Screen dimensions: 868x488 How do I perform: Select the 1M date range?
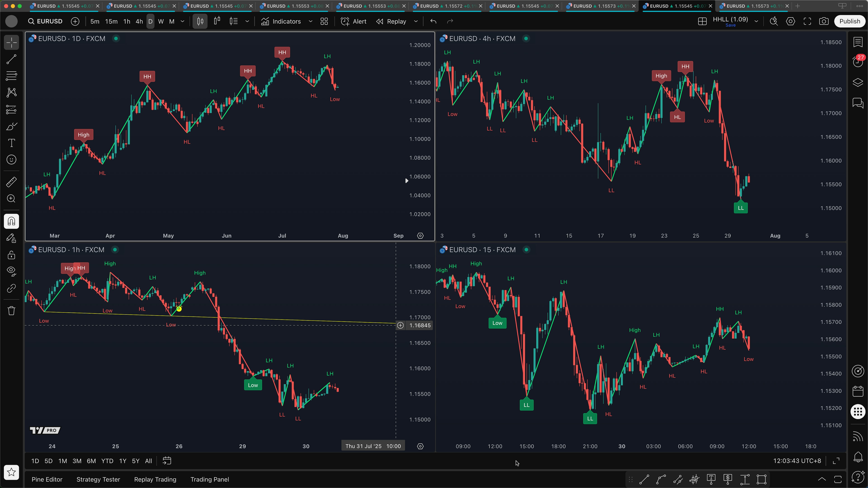coord(63,461)
